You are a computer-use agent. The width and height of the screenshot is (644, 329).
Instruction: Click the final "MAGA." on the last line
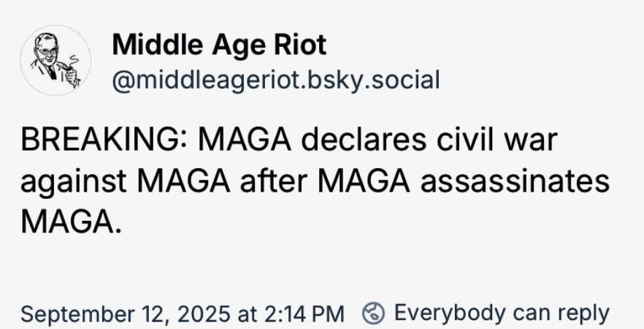click(71, 222)
